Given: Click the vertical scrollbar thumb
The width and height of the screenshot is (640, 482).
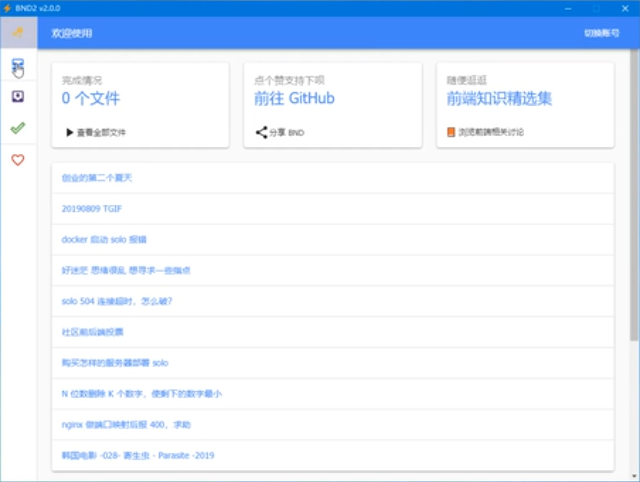Looking at the screenshot, I should pos(634,195).
